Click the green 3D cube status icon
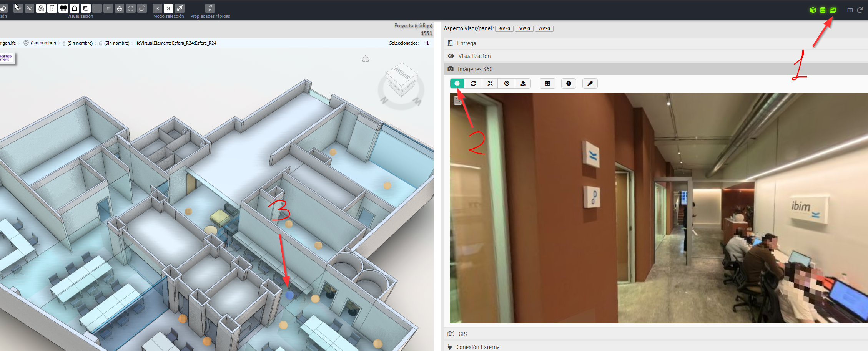The width and height of the screenshot is (868, 351). coord(813,10)
